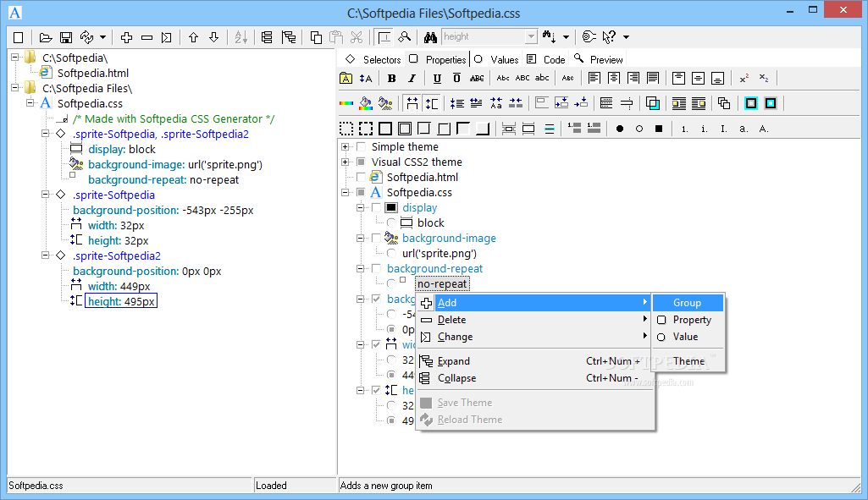
Task: Click the rainbow color property icon
Action: point(346,103)
